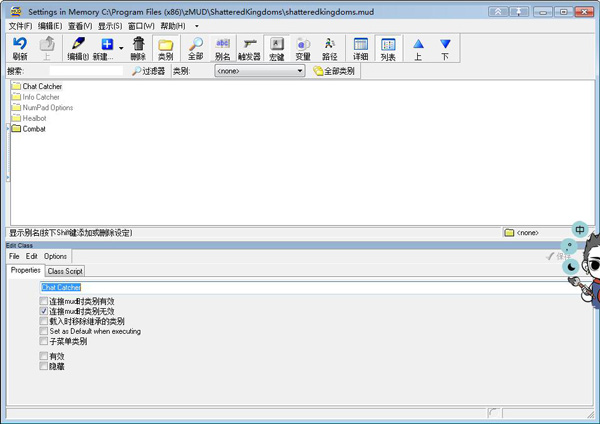Screen dimensions: 600x424
Task: Click the 删除 trash can icon
Action: pyautogui.click(x=138, y=49)
